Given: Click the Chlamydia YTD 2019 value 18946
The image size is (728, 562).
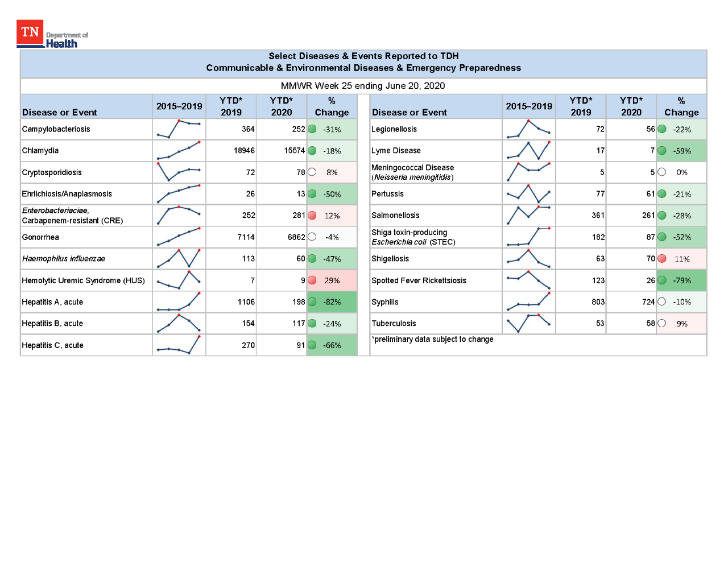Looking at the screenshot, I should [244, 151].
